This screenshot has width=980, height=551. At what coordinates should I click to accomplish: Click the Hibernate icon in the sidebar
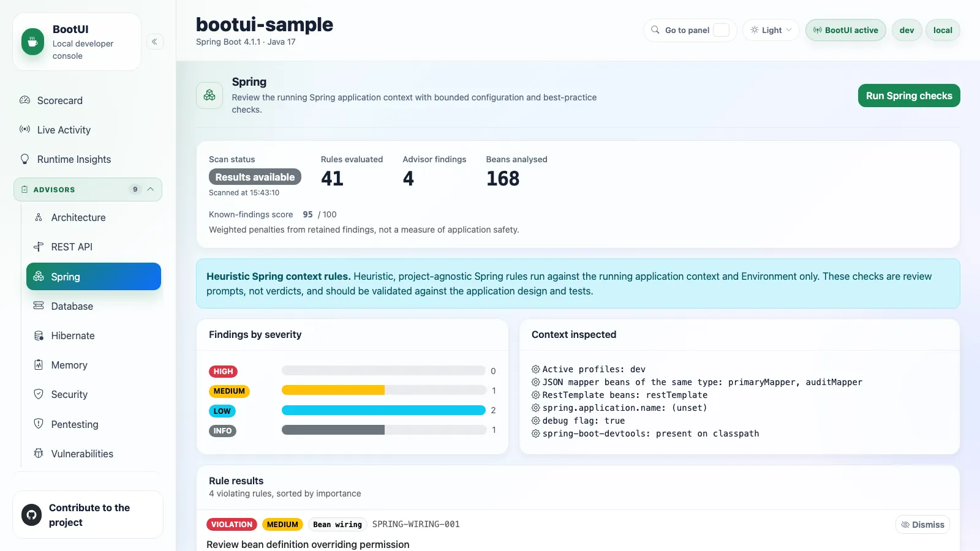pyautogui.click(x=39, y=335)
